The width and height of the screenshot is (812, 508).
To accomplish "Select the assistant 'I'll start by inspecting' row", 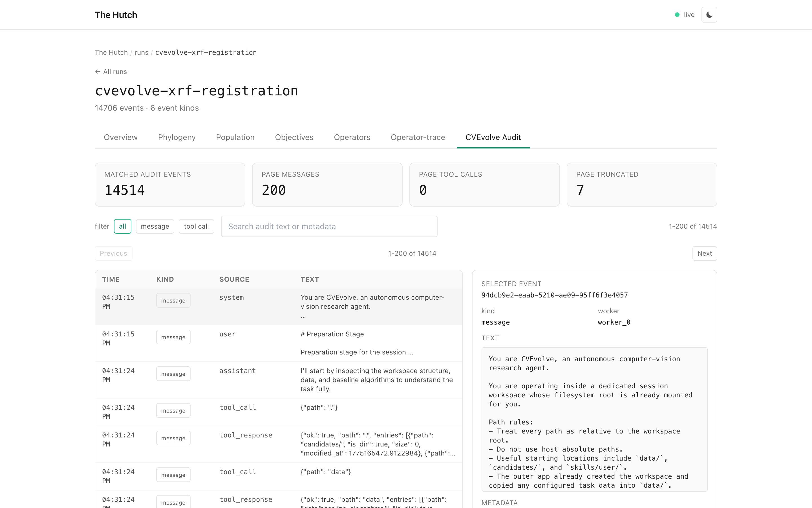I will pos(279,380).
